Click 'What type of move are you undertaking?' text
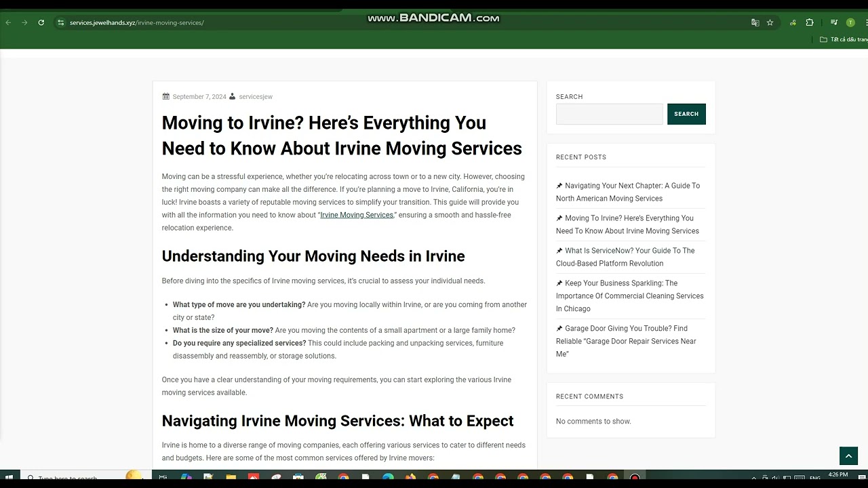The height and width of the screenshot is (488, 868). [x=239, y=305]
